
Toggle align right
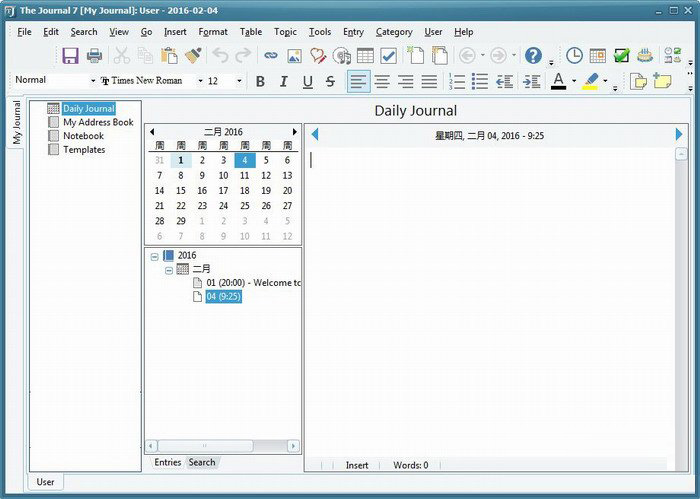tap(405, 82)
